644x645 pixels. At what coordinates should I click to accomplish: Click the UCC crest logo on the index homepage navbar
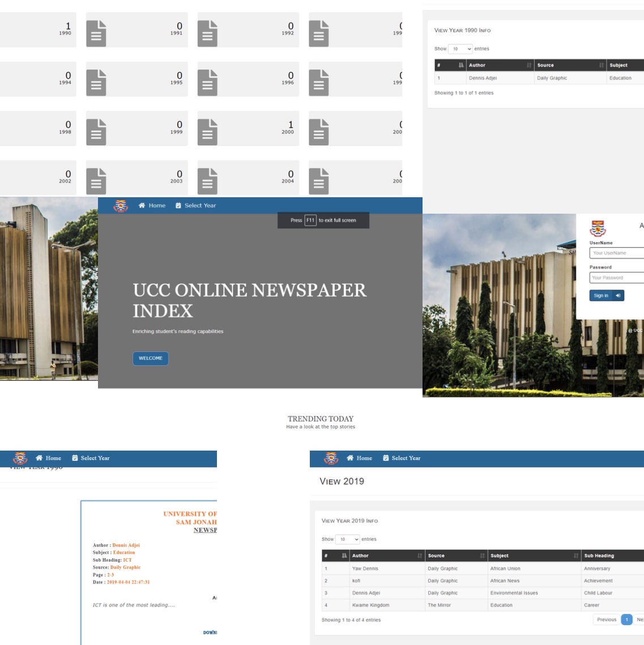[121, 206]
